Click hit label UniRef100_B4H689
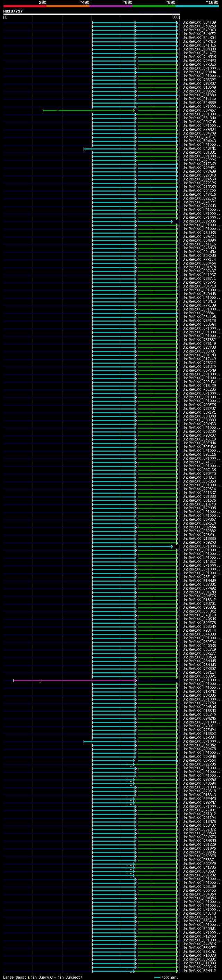This screenshot has height=980, width=222. (x=199, y=103)
